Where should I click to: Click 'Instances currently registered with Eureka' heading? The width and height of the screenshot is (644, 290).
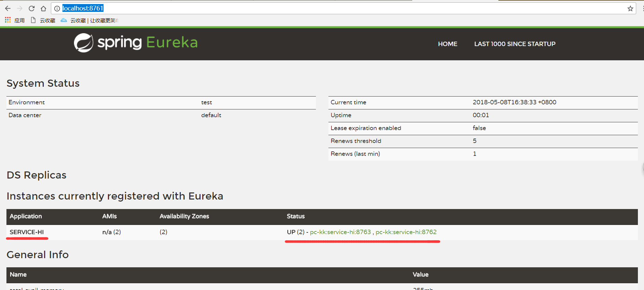[115, 196]
